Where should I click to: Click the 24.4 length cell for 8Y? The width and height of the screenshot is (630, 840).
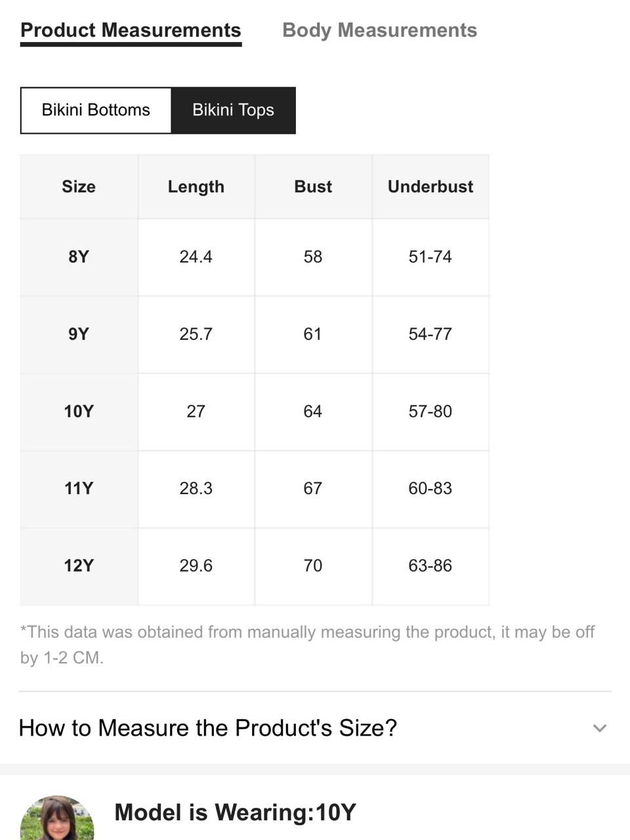click(x=196, y=257)
